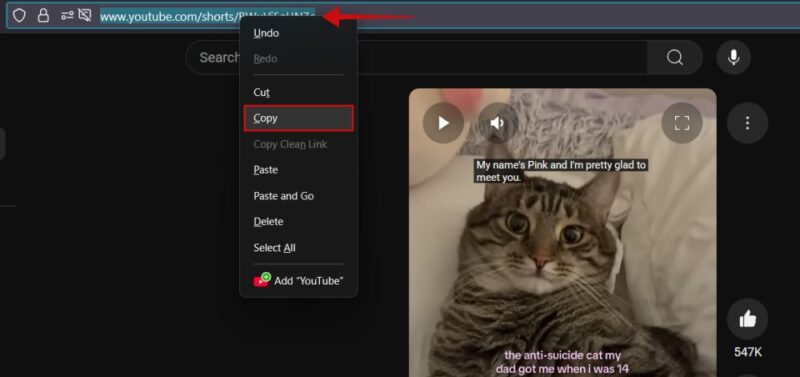Select Paste and Go menu entry
The height and width of the screenshot is (377, 800).
coord(298,196)
